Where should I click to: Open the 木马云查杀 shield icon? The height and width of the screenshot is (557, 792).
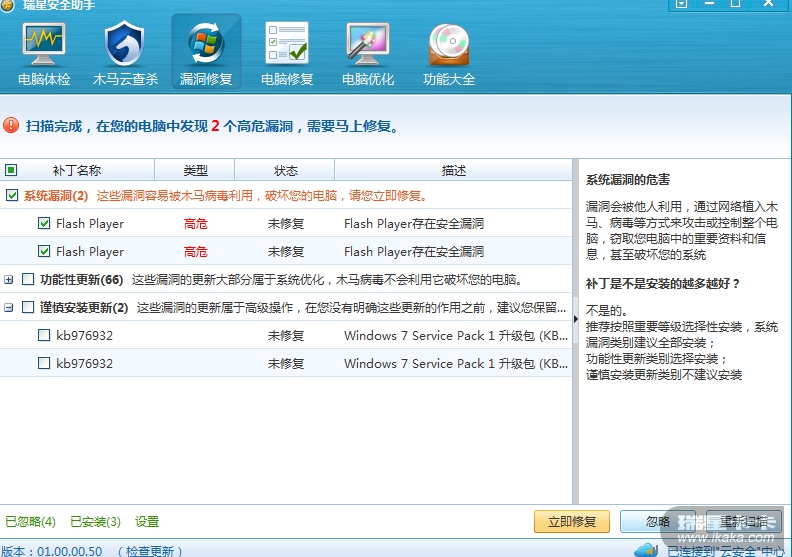coord(125,44)
